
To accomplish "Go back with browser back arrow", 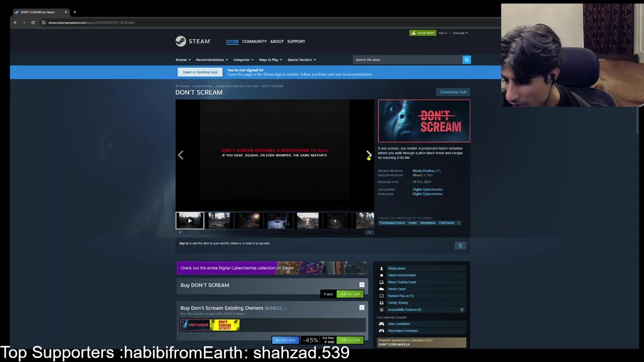I will [x=15, y=23].
